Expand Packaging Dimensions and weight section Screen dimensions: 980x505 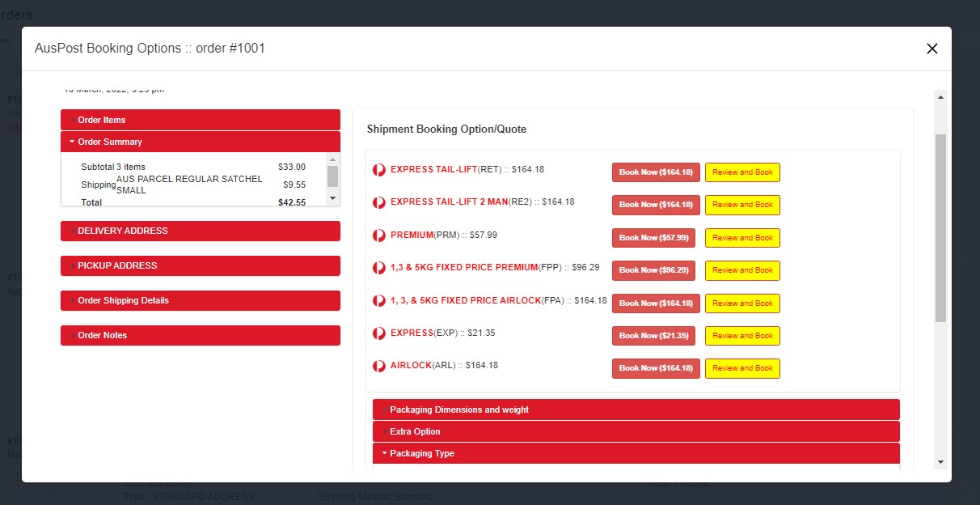[636, 410]
